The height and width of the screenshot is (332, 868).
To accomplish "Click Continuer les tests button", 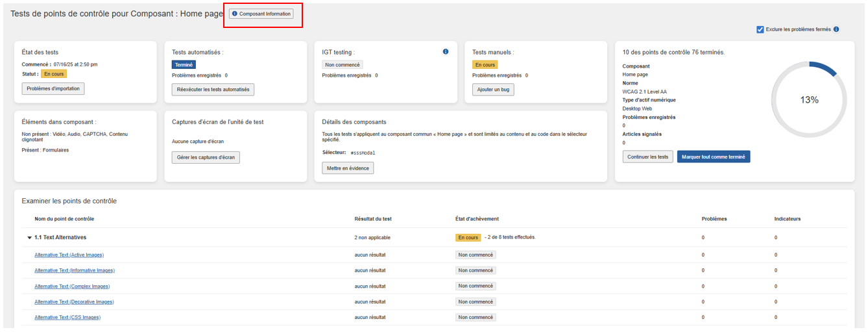I will pos(647,157).
